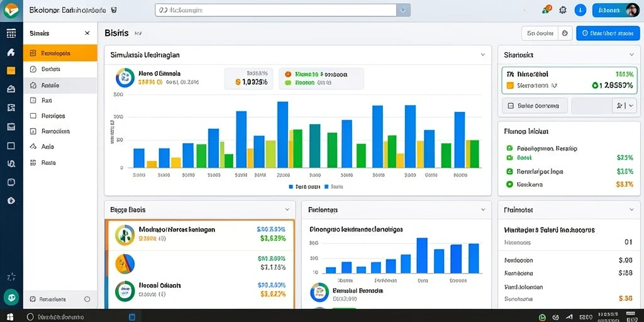Open the green avatar icon at sidebar bottom
This screenshot has height=322, width=644.
[11, 297]
